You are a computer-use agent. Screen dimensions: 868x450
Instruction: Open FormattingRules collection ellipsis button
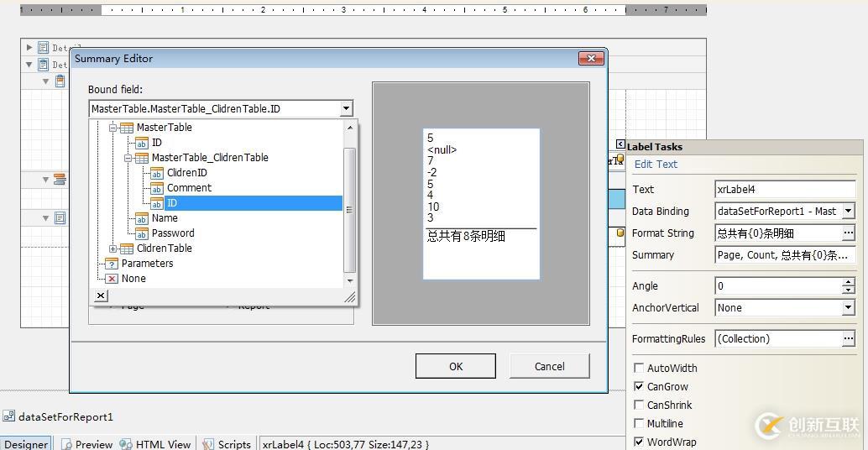[849, 338]
